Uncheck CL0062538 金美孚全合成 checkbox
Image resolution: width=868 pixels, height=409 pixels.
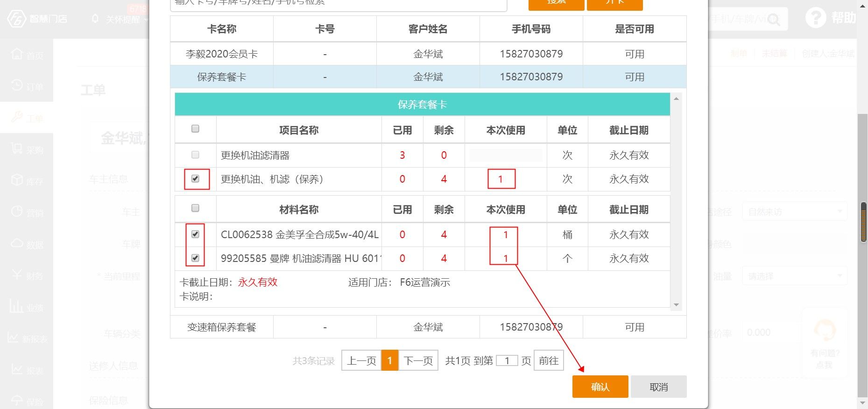click(x=196, y=234)
